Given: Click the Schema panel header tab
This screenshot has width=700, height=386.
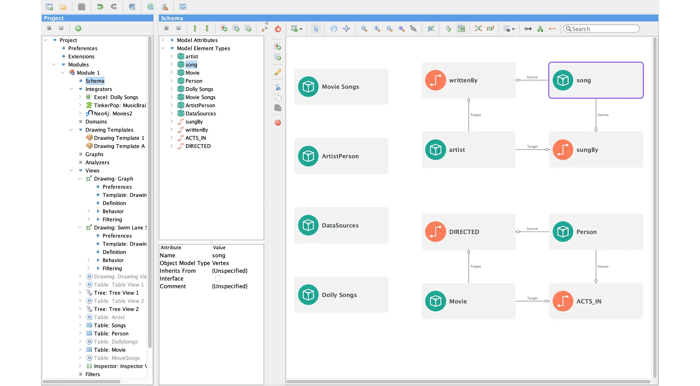Looking at the screenshot, I should (408, 18).
